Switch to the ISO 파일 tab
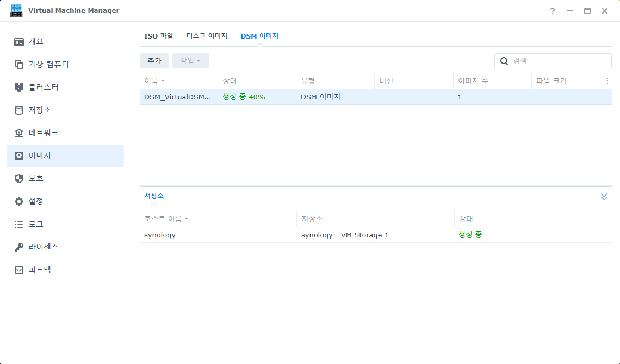620x364 pixels. tap(159, 36)
